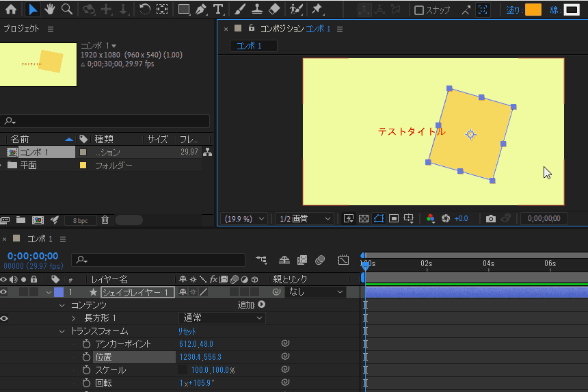Show channel and color management settings
Screen dimensions: 588x392
coord(431,219)
